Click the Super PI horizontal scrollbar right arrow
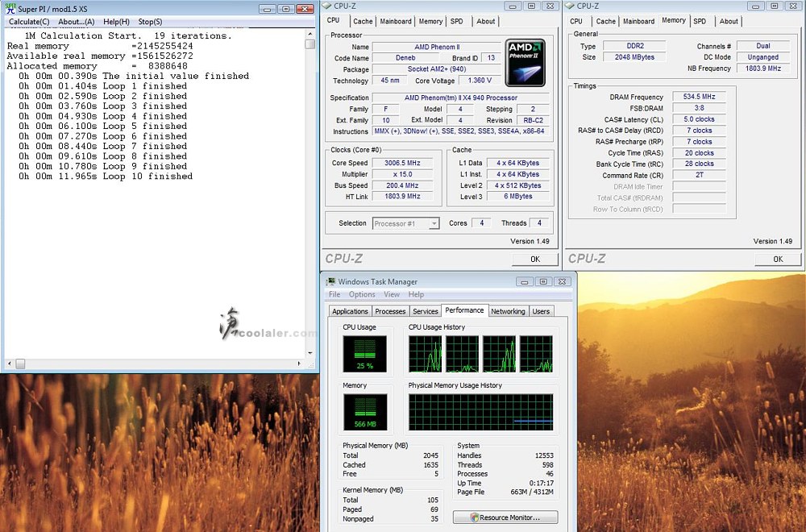The height and width of the screenshot is (532, 806). (300, 364)
